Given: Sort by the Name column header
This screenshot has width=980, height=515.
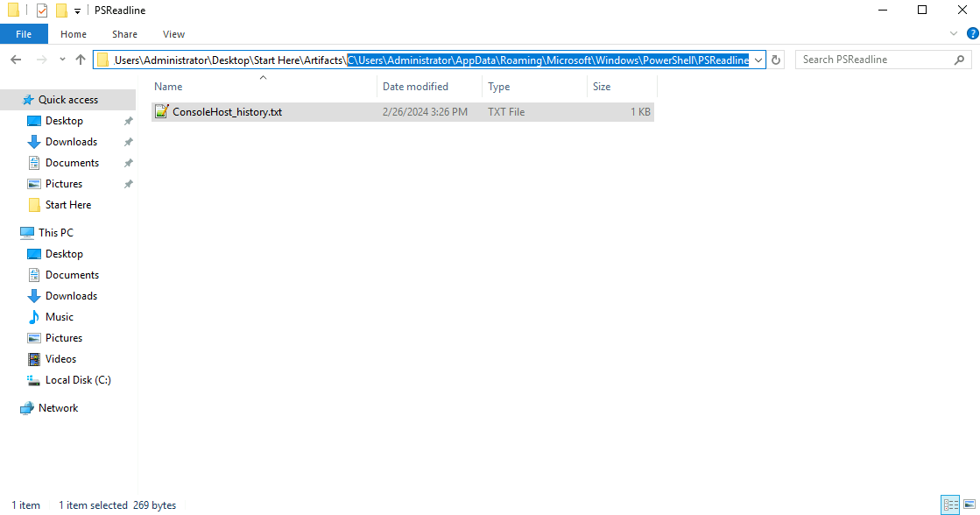Looking at the screenshot, I should point(168,86).
